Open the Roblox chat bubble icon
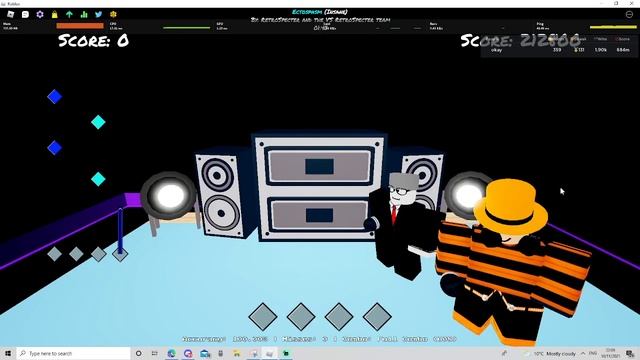The image size is (640, 360). tap(25, 14)
